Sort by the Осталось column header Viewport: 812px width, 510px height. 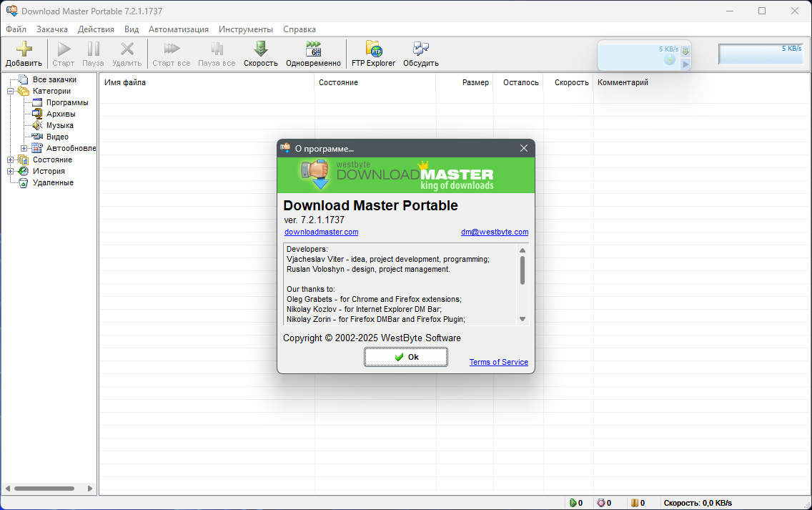point(518,82)
